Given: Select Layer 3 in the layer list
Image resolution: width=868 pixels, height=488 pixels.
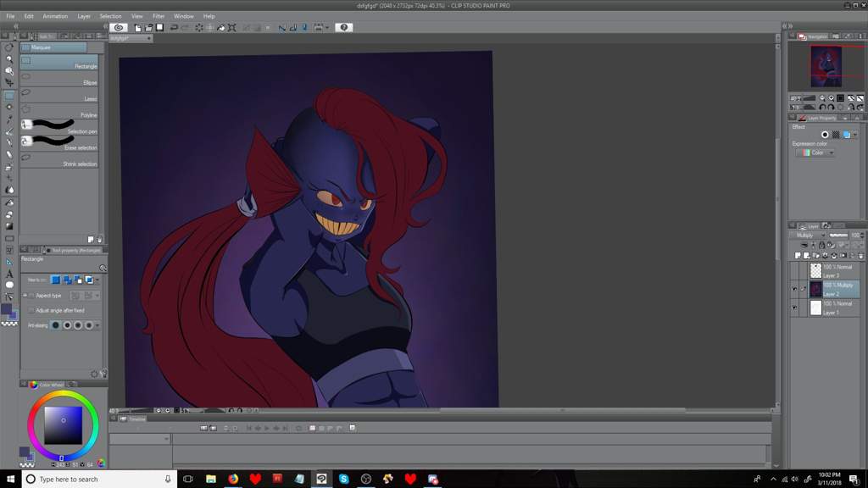Looking at the screenshot, I should 834,270.
